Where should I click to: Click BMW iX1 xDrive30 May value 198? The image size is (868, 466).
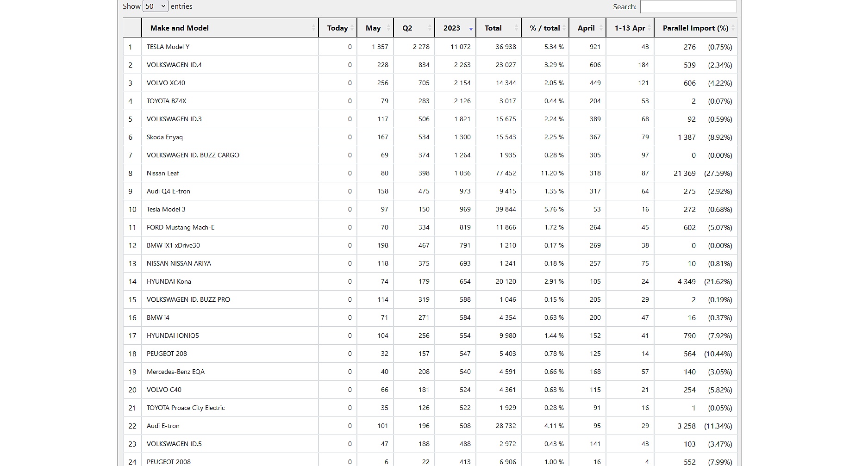tap(383, 245)
